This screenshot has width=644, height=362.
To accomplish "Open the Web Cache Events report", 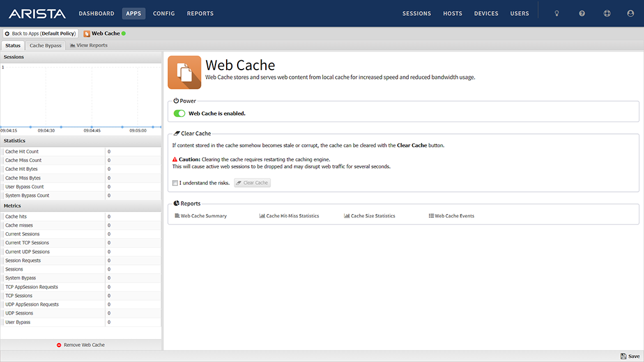I will point(451,216).
